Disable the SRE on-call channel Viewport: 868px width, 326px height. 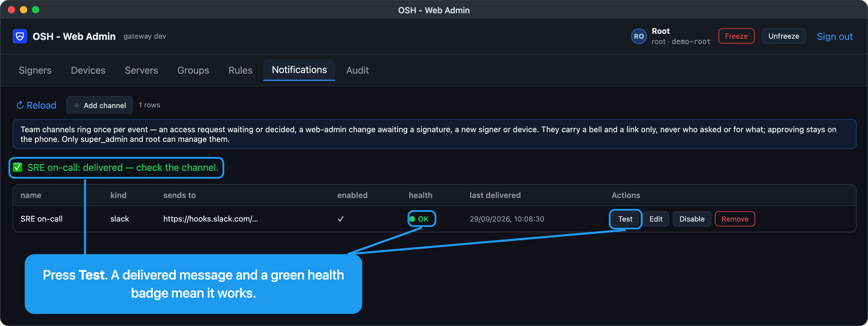click(692, 219)
